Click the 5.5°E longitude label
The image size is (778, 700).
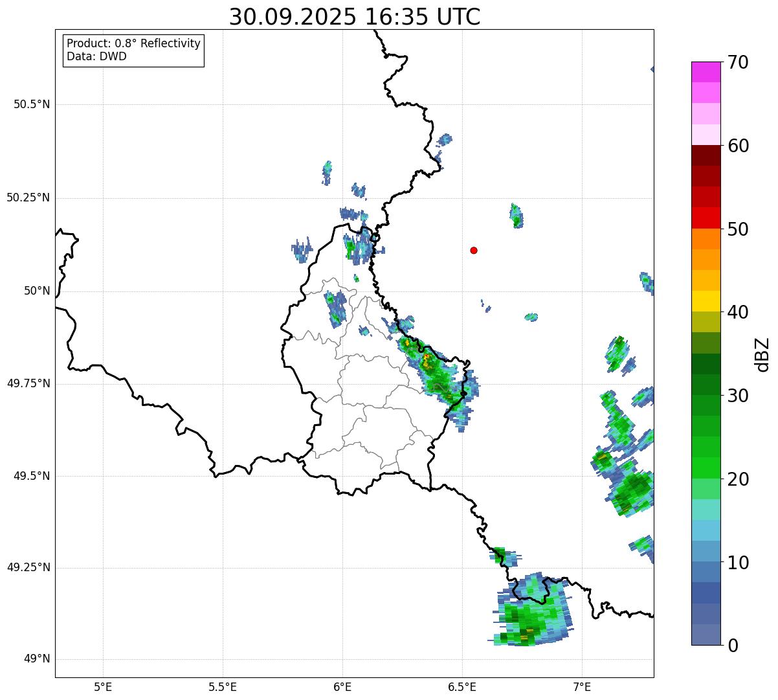pos(223,686)
